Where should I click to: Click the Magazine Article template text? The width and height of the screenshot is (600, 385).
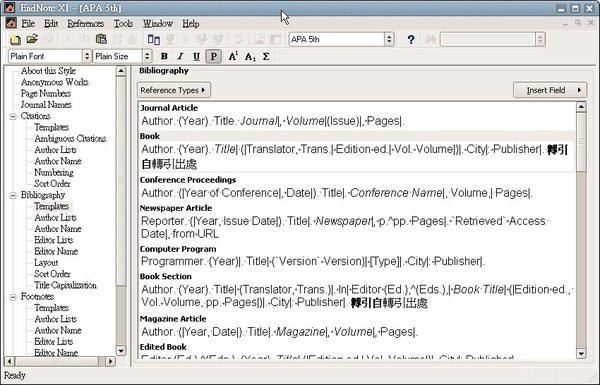click(279, 332)
